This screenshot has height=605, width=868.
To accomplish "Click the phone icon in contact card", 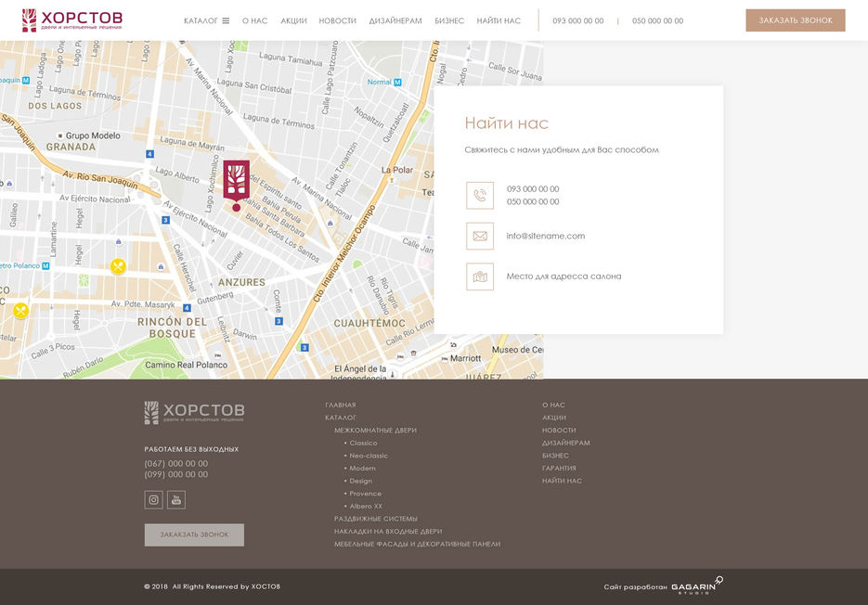I will coord(480,196).
